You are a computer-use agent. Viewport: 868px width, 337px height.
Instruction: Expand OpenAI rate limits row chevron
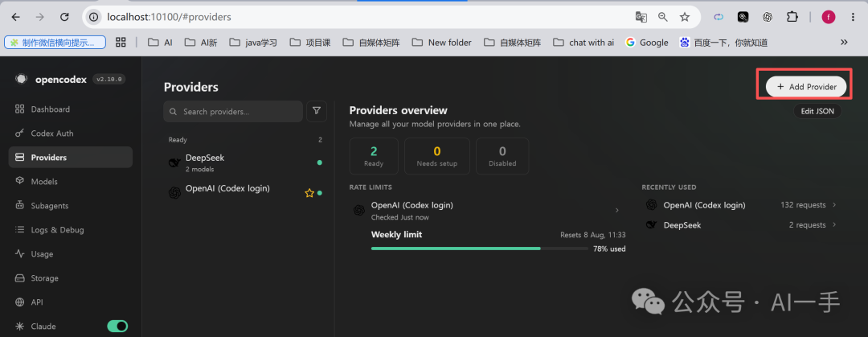point(616,210)
